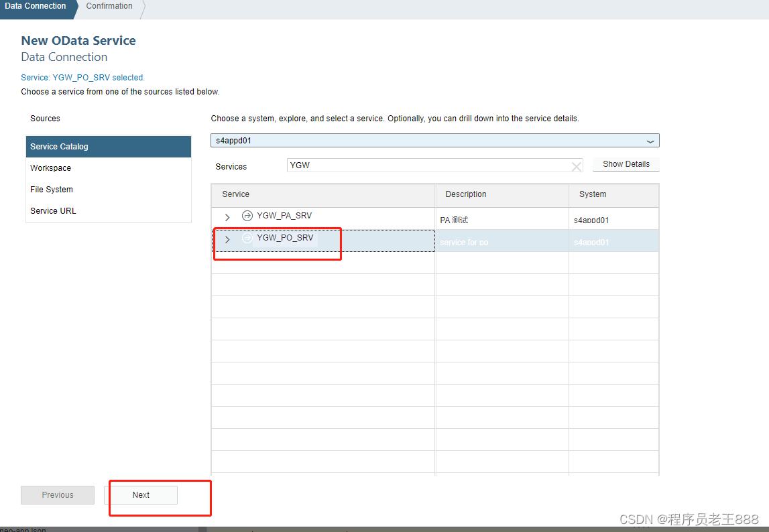The width and height of the screenshot is (769, 532).
Task: Expand the YGW_PO_SRV service row
Action: pyautogui.click(x=227, y=239)
